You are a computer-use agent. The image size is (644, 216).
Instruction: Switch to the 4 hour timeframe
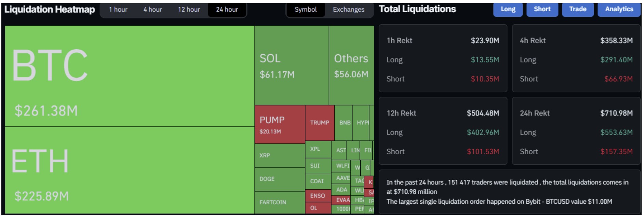point(152,10)
